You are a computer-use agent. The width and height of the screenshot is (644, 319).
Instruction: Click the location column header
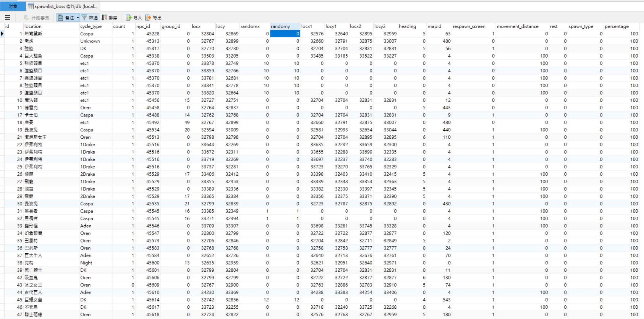(51, 26)
